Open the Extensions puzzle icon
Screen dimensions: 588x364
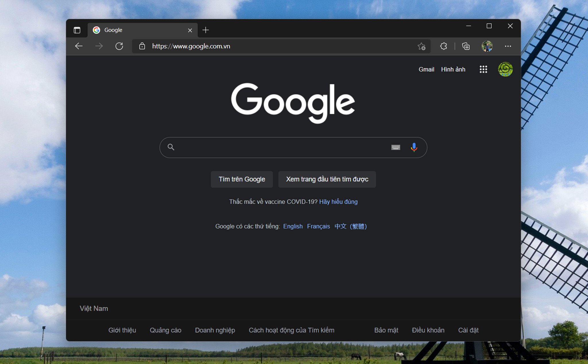[444, 46]
